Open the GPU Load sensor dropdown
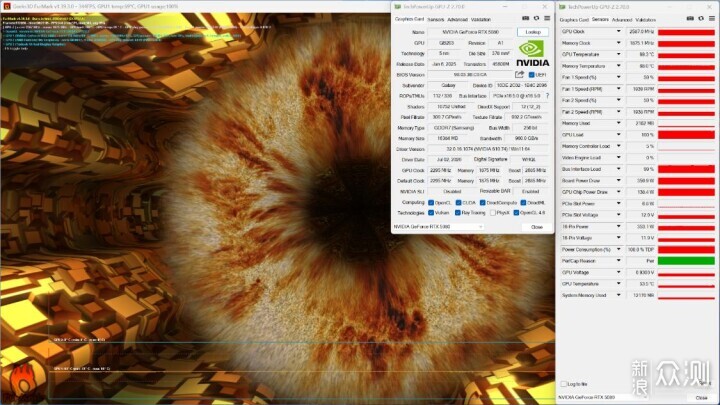Image resolution: width=720 pixels, height=405 pixels. [x=619, y=135]
